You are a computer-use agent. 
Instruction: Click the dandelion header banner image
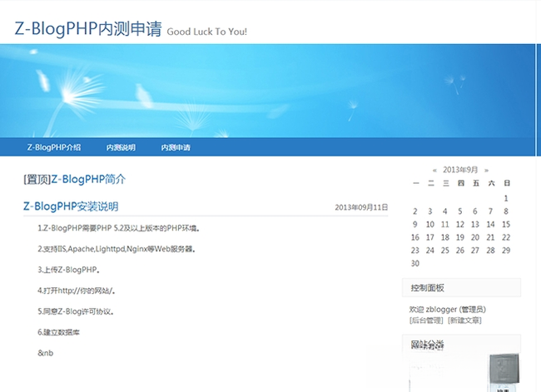267,91
